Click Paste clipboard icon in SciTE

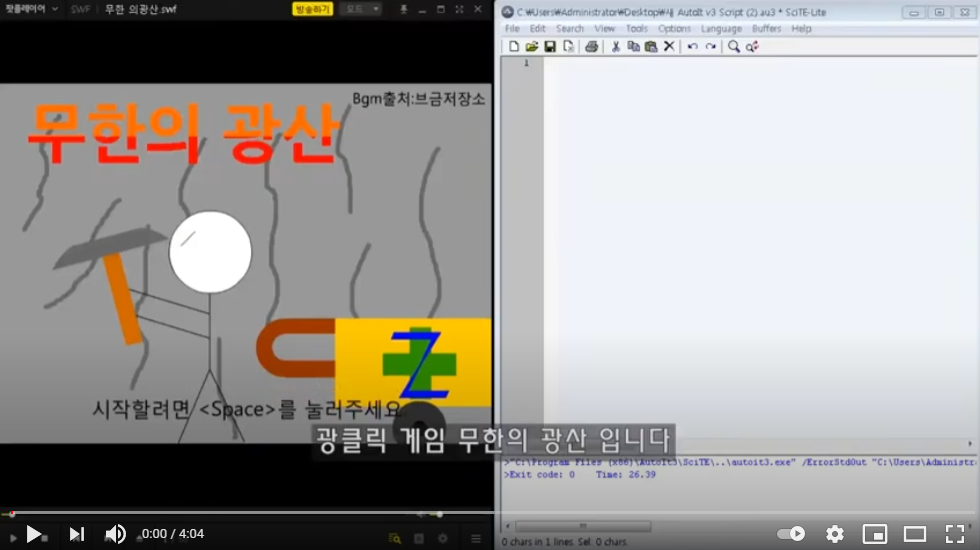pos(651,46)
